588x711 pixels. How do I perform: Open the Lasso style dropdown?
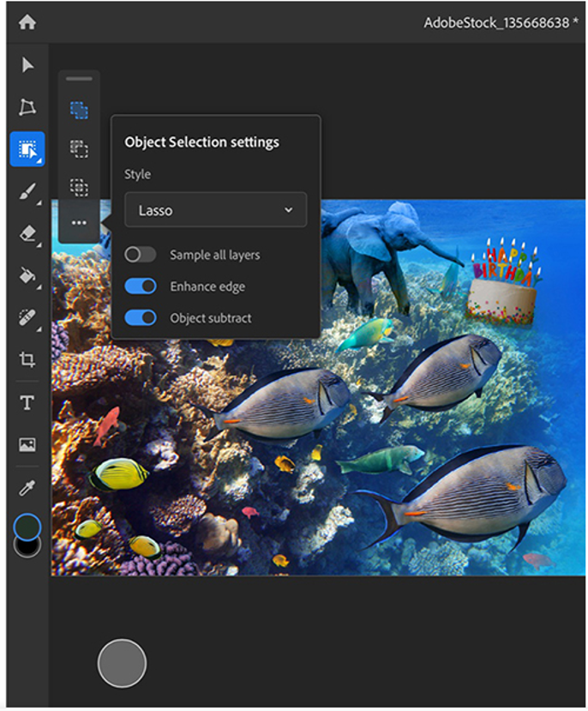click(215, 210)
